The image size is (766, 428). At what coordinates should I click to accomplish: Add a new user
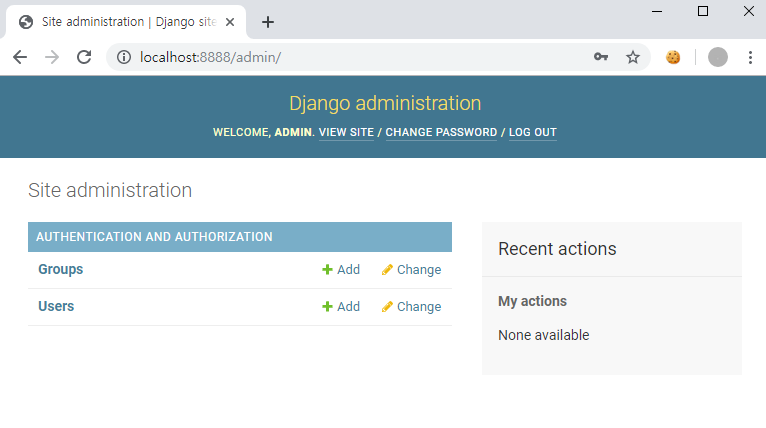(x=341, y=307)
